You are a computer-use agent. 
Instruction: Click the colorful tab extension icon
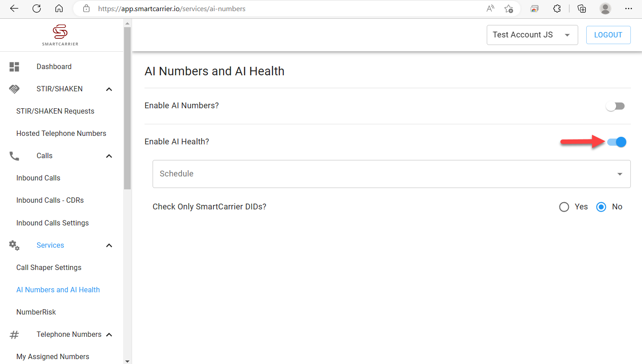pyautogui.click(x=534, y=8)
